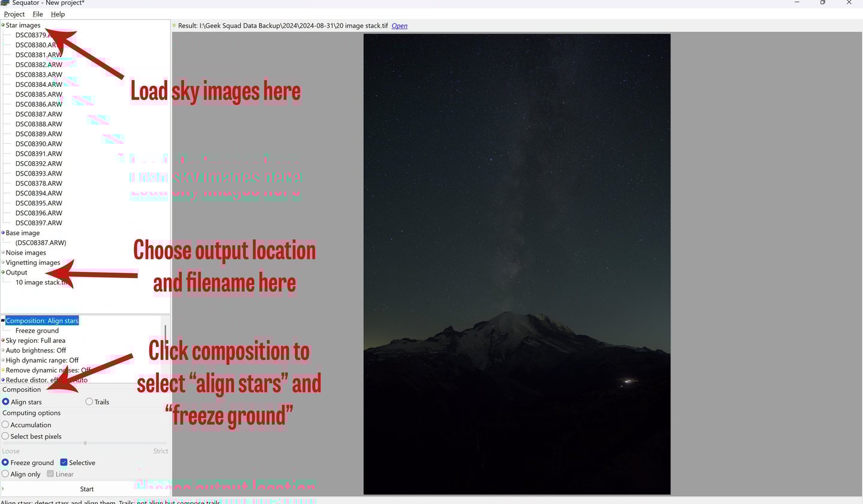Click the Sequator app icon in title bar

[5, 3]
